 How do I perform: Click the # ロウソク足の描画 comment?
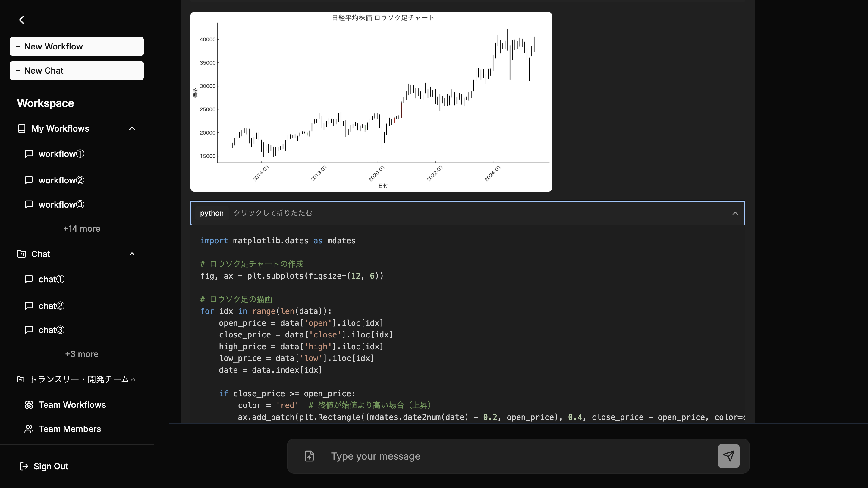tap(236, 299)
